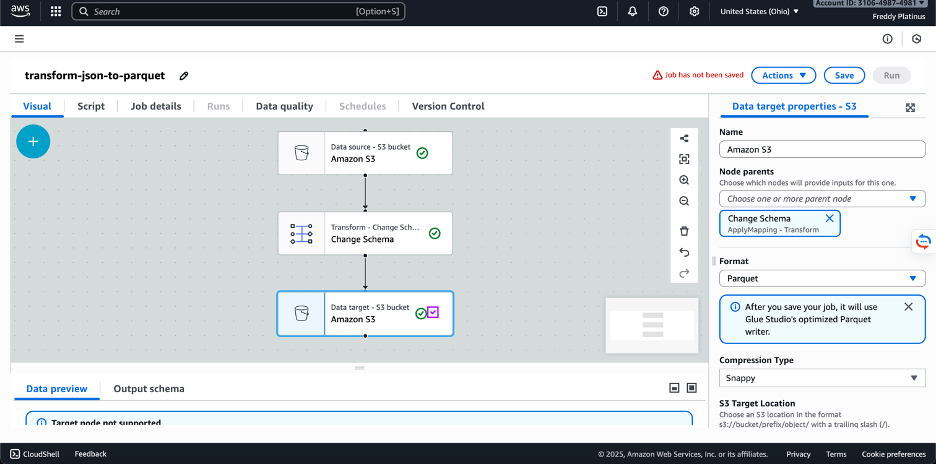Image resolution: width=936 pixels, height=464 pixels.
Task: Select the Data target S3 bucket node
Action: pos(365,314)
